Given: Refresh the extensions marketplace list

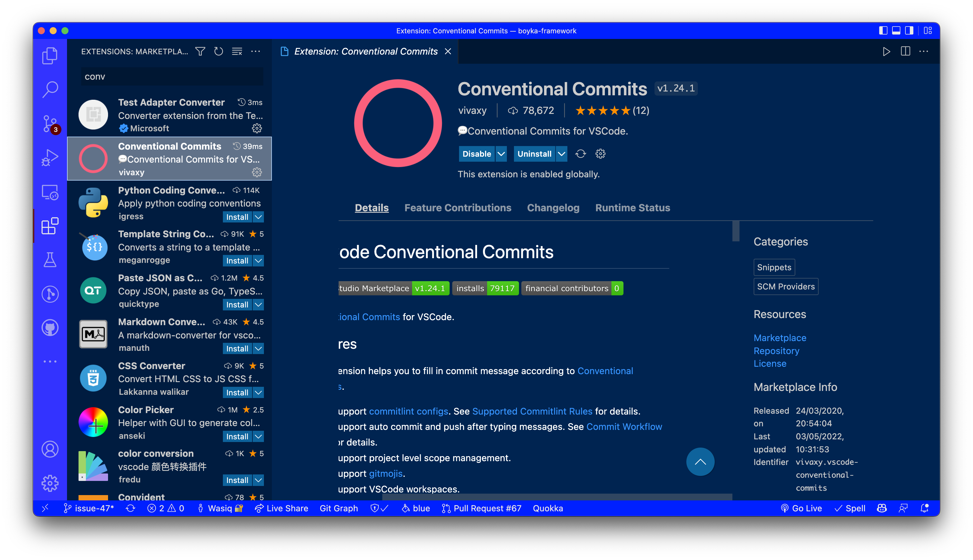Looking at the screenshot, I should [218, 51].
